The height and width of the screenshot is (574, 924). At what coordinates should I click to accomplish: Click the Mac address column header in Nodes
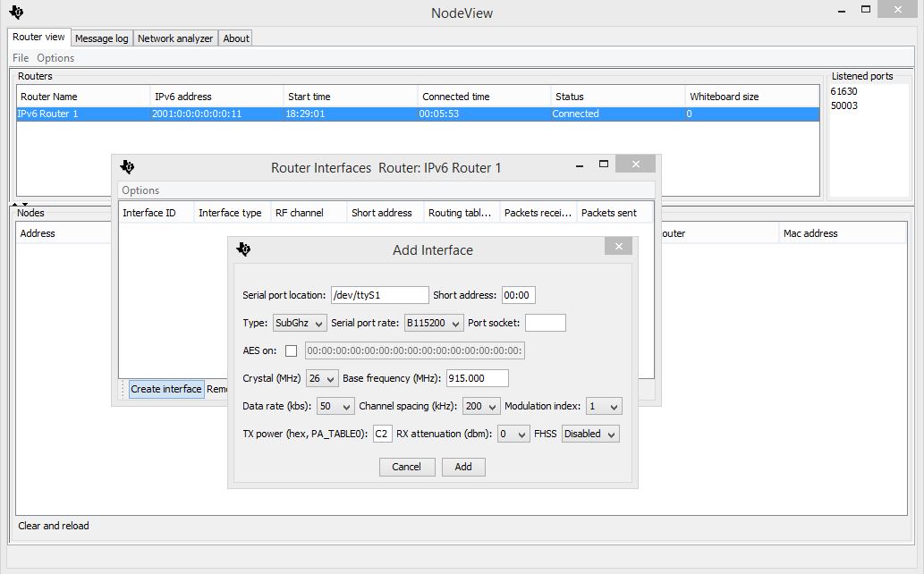click(x=842, y=233)
